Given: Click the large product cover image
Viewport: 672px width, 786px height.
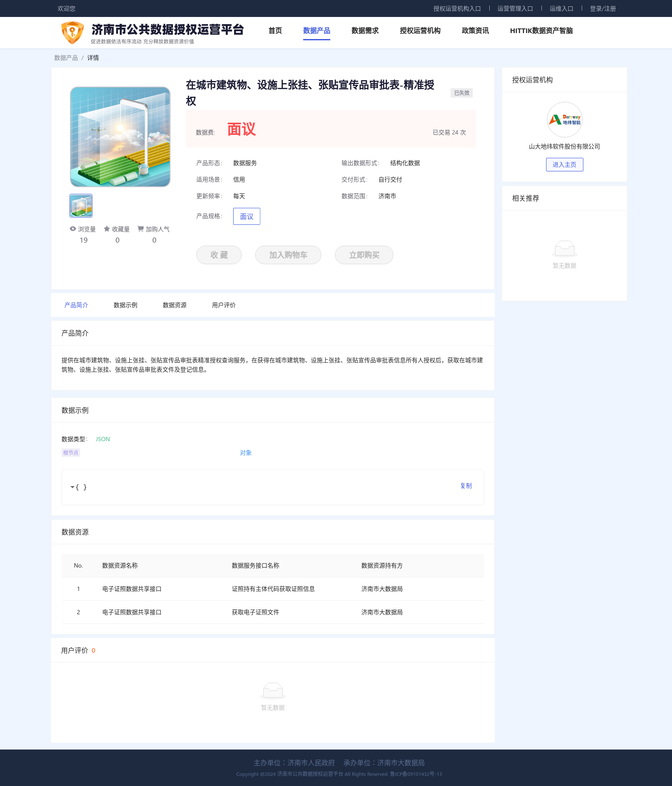Looking at the screenshot, I should [120, 137].
